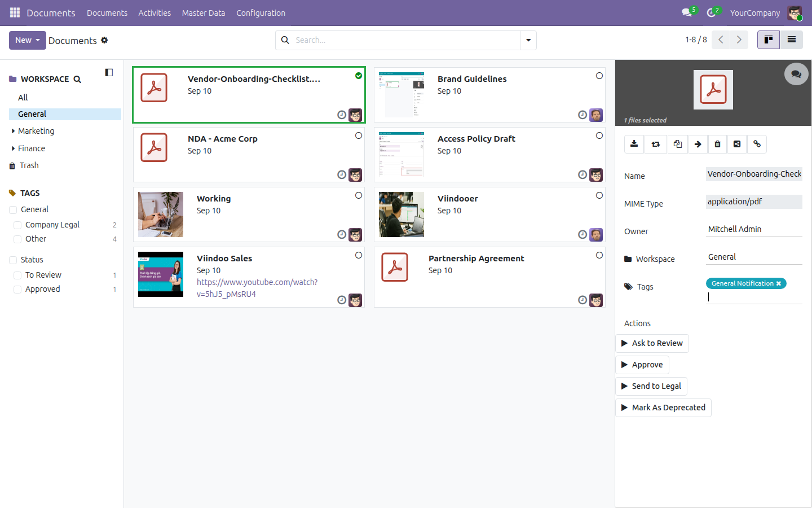
Task: Tick the Company Legal tag checkbox
Action: pos(17,225)
